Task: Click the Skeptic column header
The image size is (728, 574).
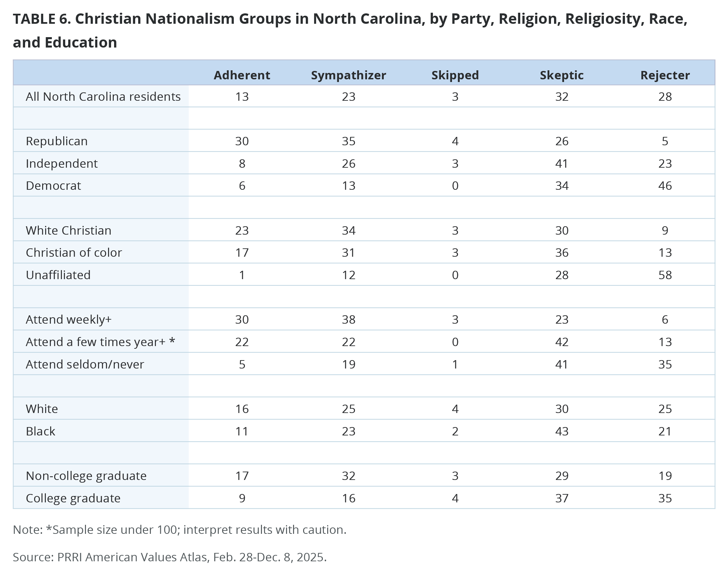Action: pos(561,75)
